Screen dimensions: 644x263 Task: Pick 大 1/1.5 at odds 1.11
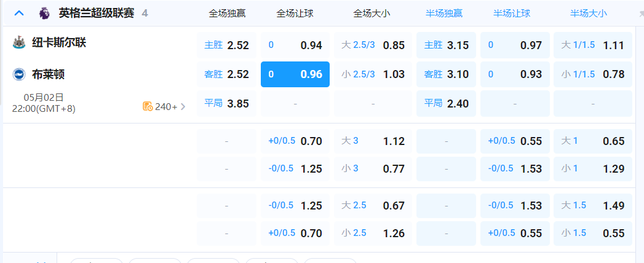(x=593, y=45)
